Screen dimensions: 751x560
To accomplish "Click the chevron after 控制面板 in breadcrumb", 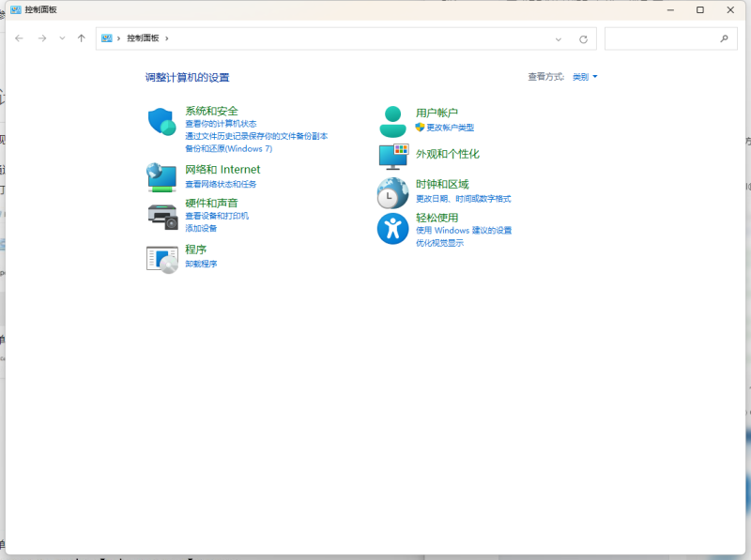I will [x=167, y=38].
